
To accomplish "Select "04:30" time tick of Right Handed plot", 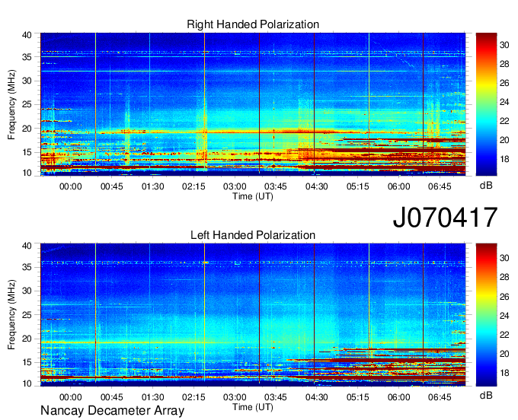I will 316,186.
